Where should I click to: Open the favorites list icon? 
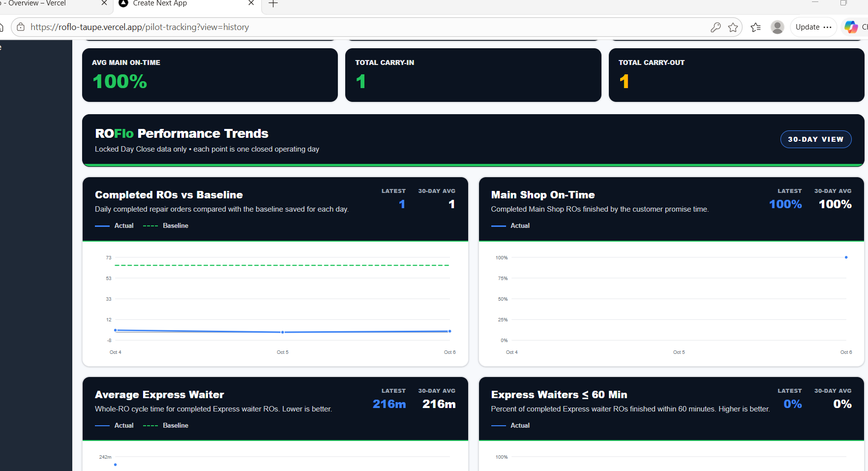click(x=756, y=27)
